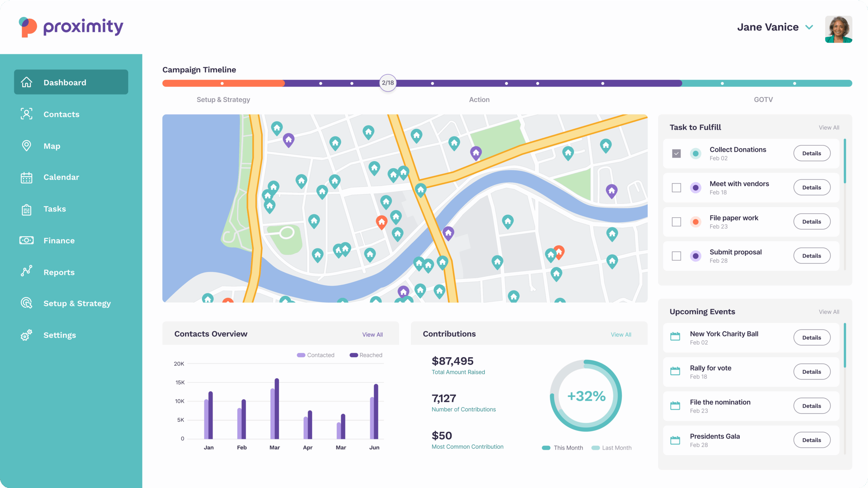Click the Map pin icon in sidebar
This screenshot has height=488, width=868.
[26, 145]
